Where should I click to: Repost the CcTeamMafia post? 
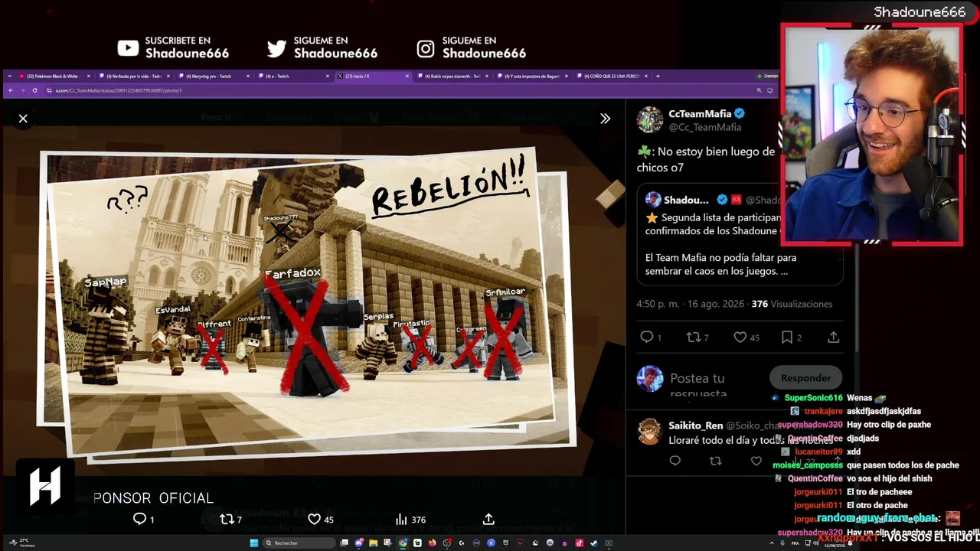(692, 337)
